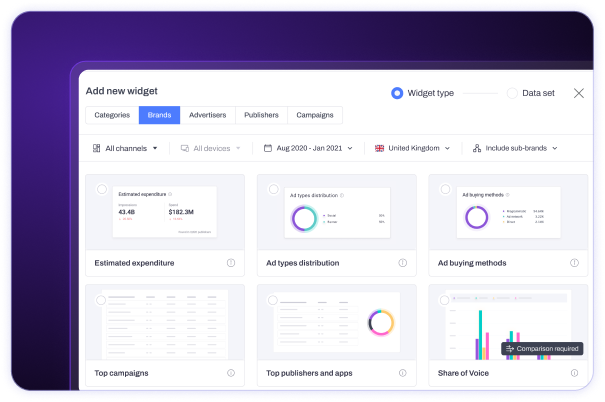Click the United Kingdom flag icon
The image size is (605, 402).
[380, 148]
